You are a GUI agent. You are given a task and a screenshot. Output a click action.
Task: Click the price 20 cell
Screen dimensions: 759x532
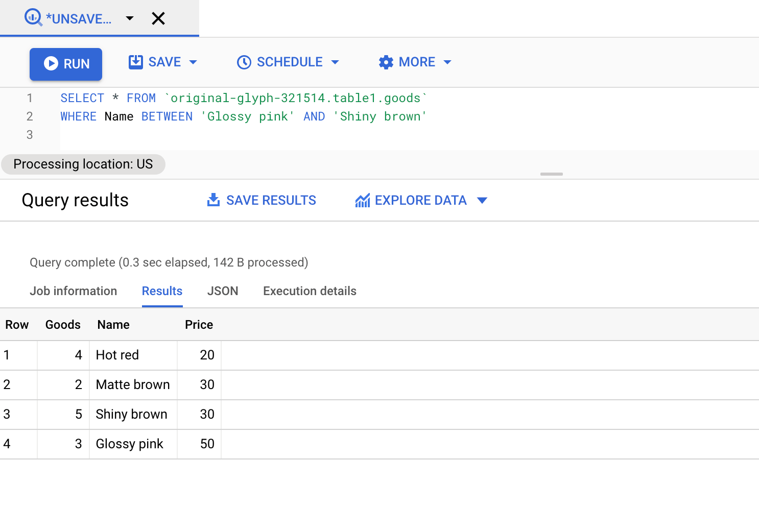click(199, 355)
